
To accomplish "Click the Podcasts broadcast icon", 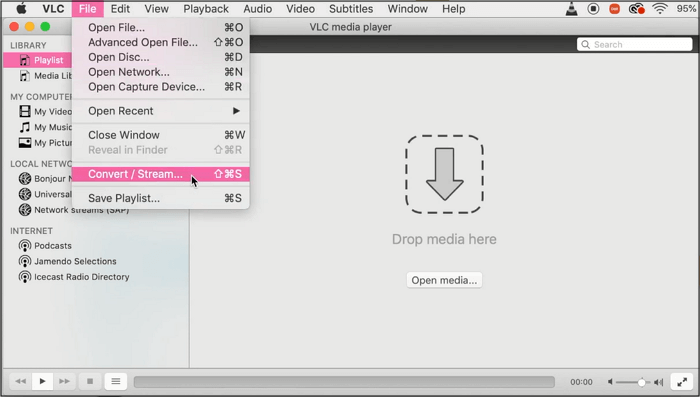I will pyautogui.click(x=25, y=246).
